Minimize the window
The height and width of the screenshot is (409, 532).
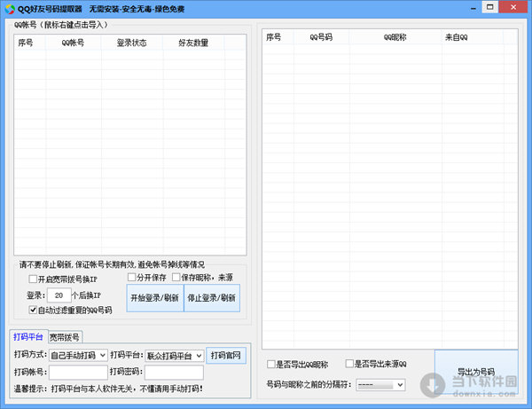[473, 7]
